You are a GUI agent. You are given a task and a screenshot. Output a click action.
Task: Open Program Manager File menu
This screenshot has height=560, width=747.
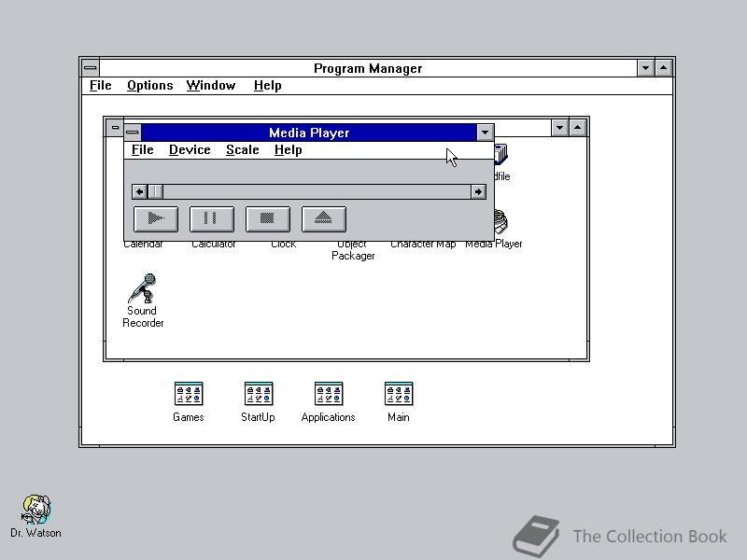101,86
